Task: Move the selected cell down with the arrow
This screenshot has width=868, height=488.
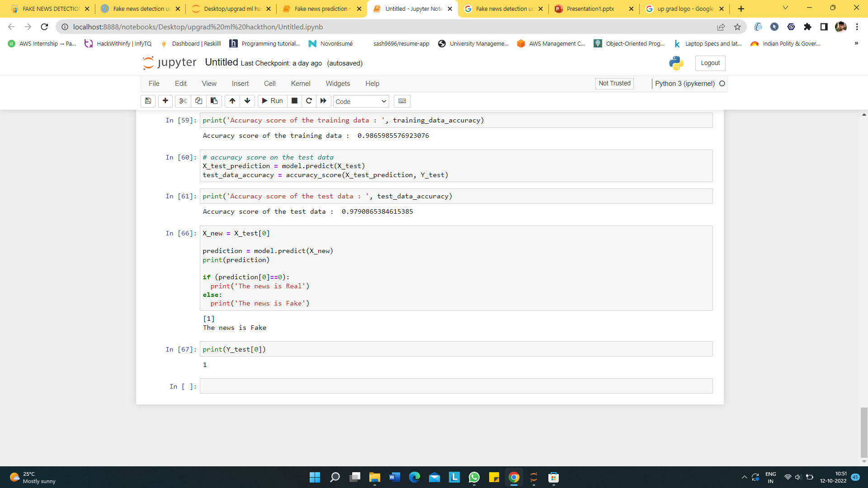Action: tap(247, 101)
